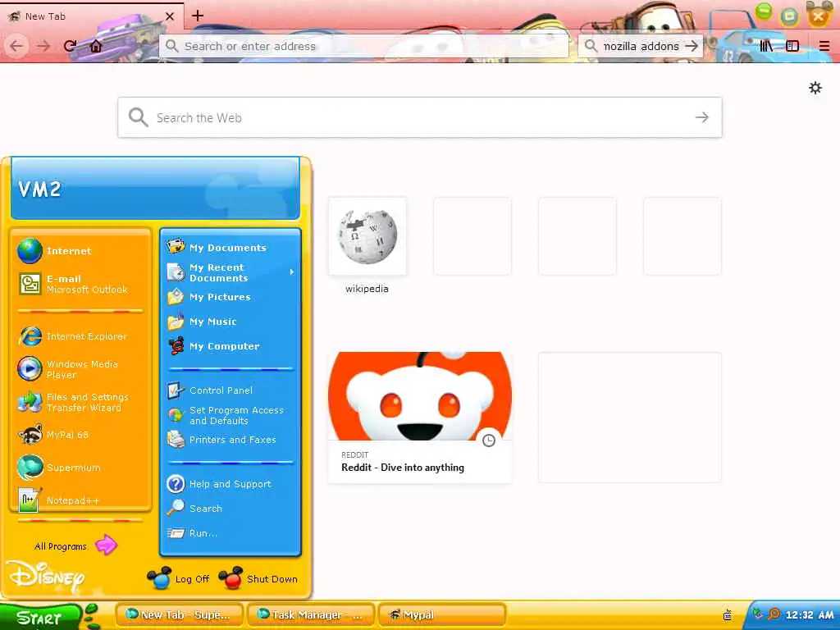Open My Music folder

tap(231, 322)
